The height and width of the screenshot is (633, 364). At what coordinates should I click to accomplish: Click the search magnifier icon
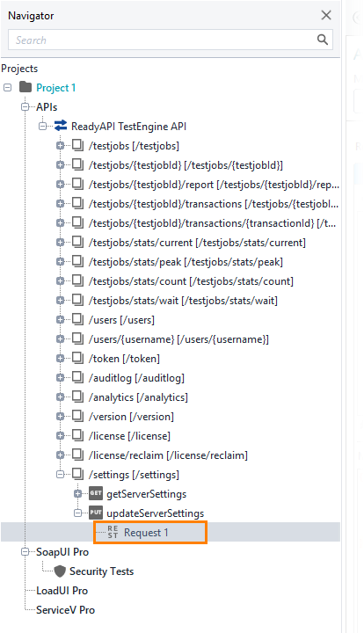pos(322,40)
